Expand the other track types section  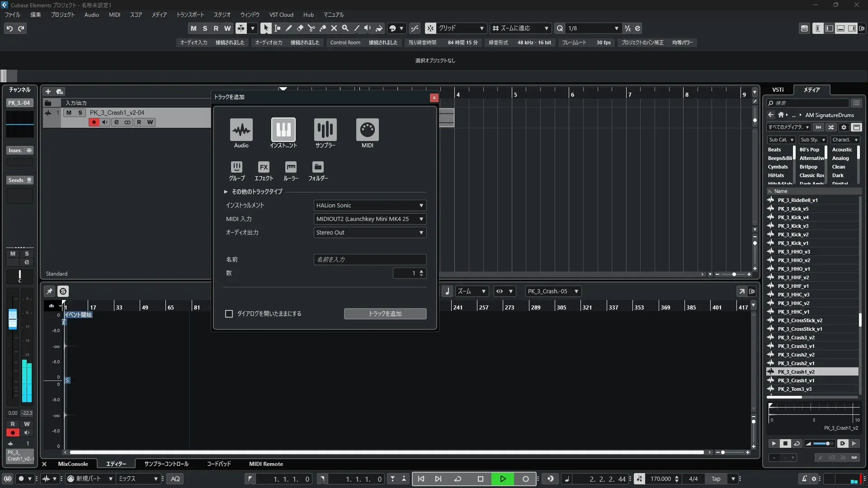click(226, 192)
